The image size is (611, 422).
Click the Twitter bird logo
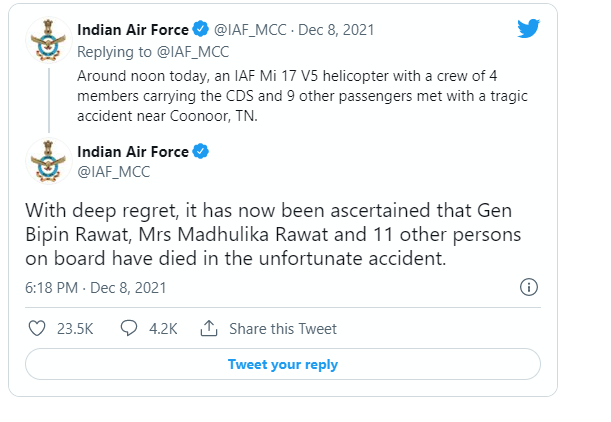point(529,28)
